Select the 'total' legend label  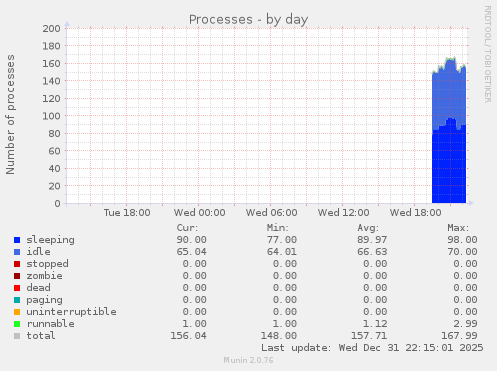pyautogui.click(x=41, y=336)
